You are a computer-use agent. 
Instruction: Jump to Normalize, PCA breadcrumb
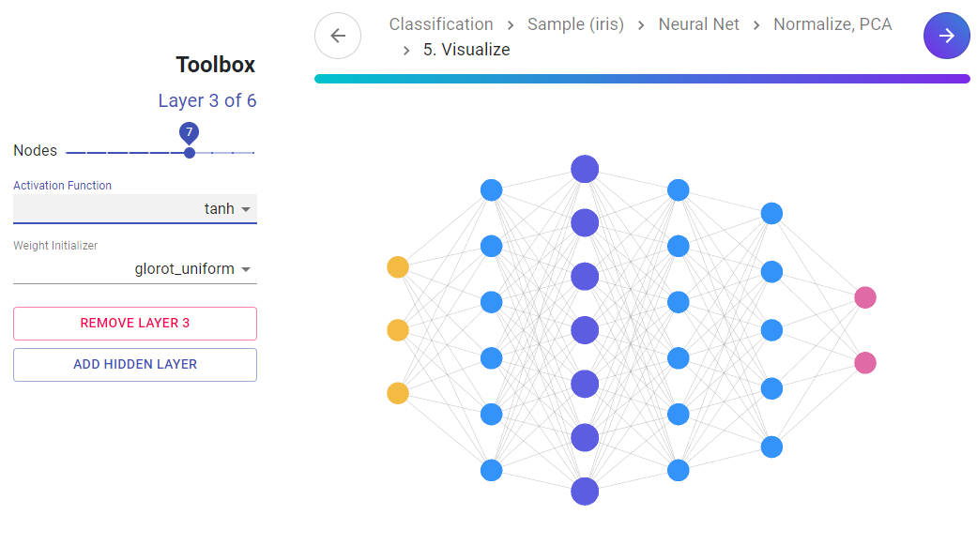click(x=832, y=24)
